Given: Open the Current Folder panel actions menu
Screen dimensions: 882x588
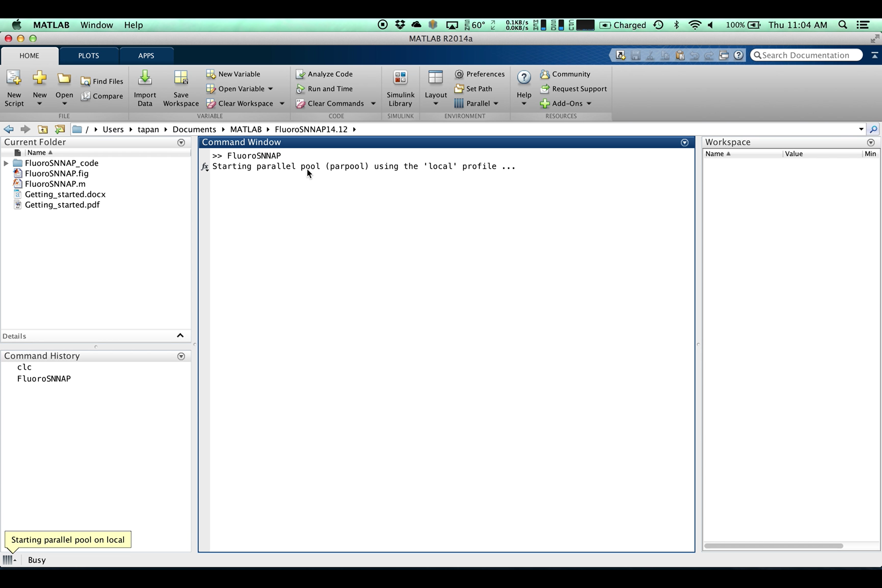Looking at the screenshot, I should 181,142.
